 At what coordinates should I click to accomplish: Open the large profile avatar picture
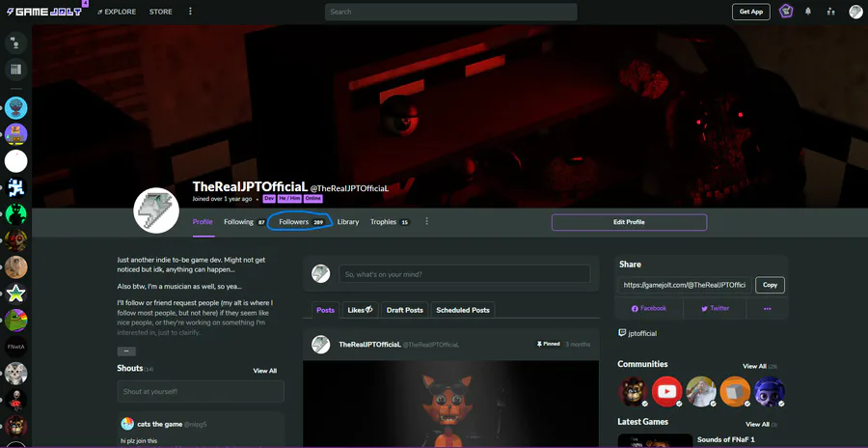pyautogui.click(x=156, y=210)
